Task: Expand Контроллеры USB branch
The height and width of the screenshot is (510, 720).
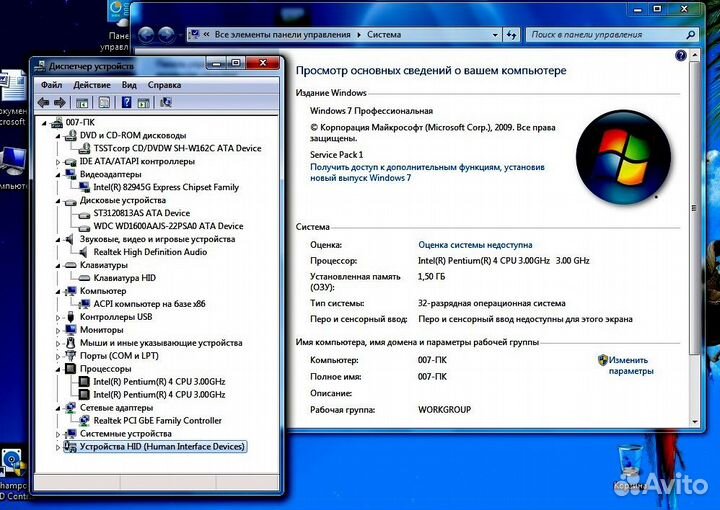Action: pos(58,318)
